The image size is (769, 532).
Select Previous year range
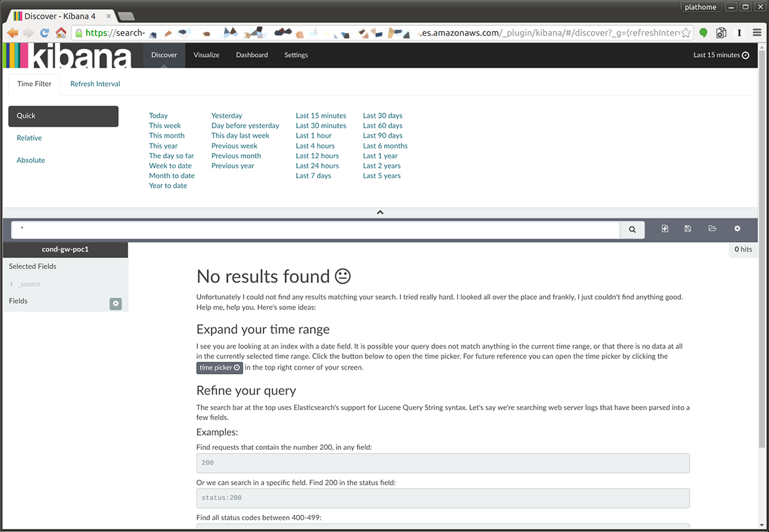pyautogui.click(x=233, y=166)
